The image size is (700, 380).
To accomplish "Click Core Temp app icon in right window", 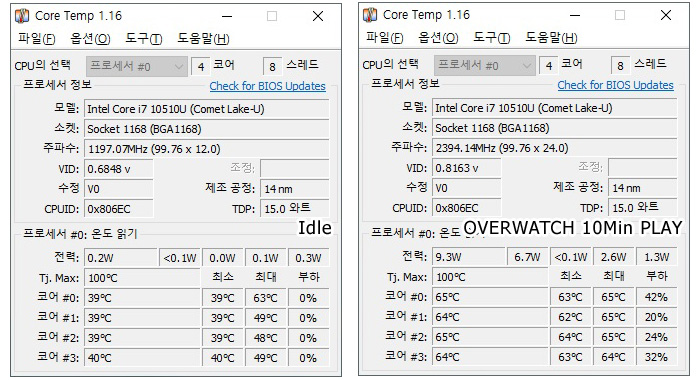I will pyautogui.click(x=370, y=15).
